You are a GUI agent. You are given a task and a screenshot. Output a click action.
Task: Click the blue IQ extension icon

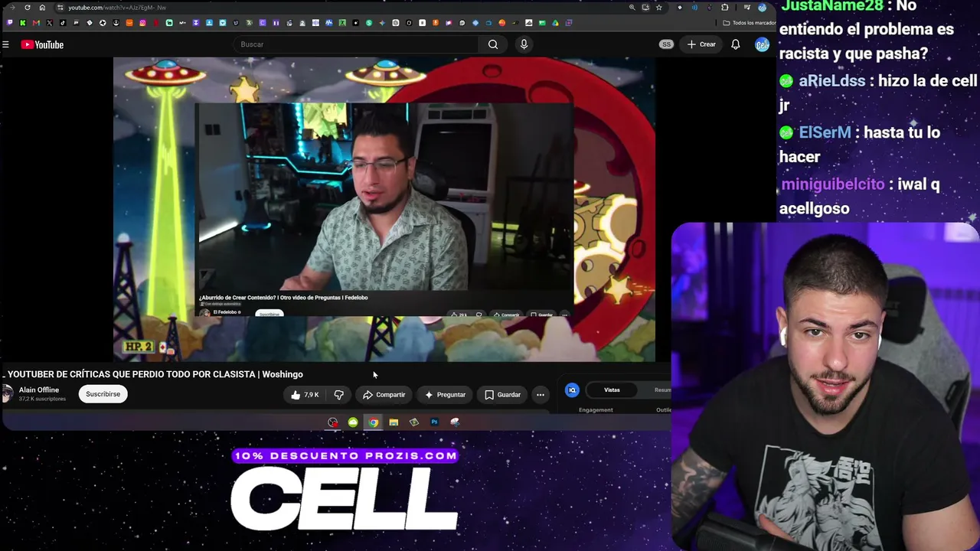572,390
